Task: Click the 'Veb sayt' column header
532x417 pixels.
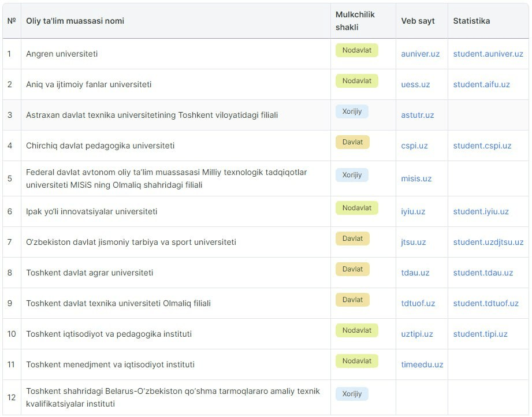Action: tap(422, 21)
